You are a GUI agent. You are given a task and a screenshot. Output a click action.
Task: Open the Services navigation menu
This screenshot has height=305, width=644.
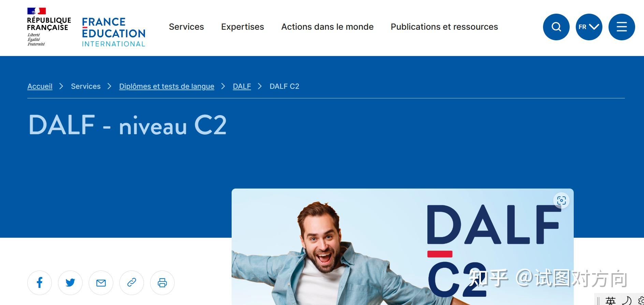pos(186,27)
